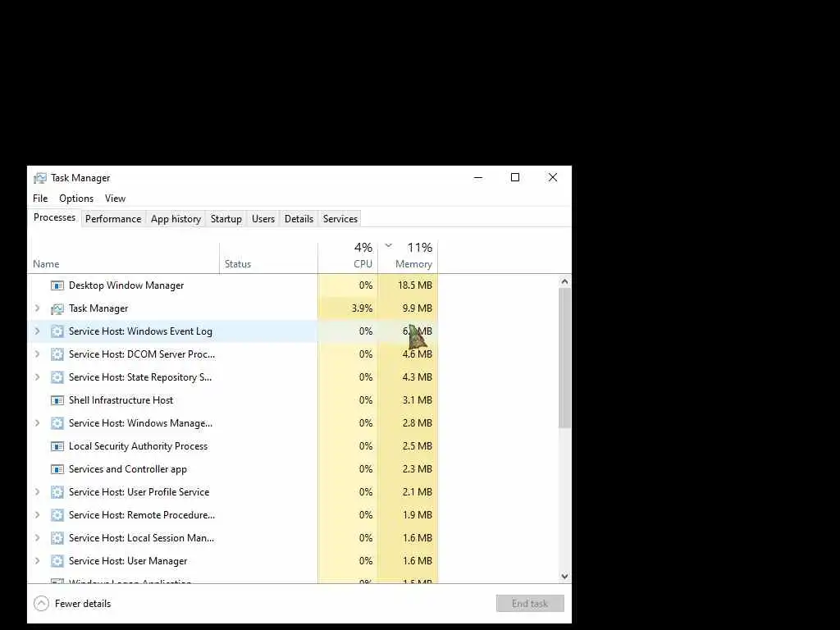This screenshot has width=840, height=630.
Task: Select the Services and Controller app row
Action: pyautogui.click(x=128, y=469)
